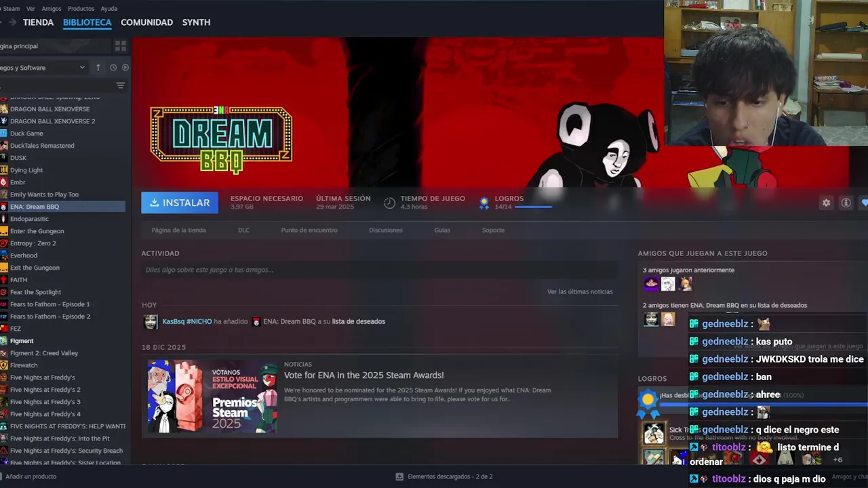Open the Soporte link

[x=493, y=230]
